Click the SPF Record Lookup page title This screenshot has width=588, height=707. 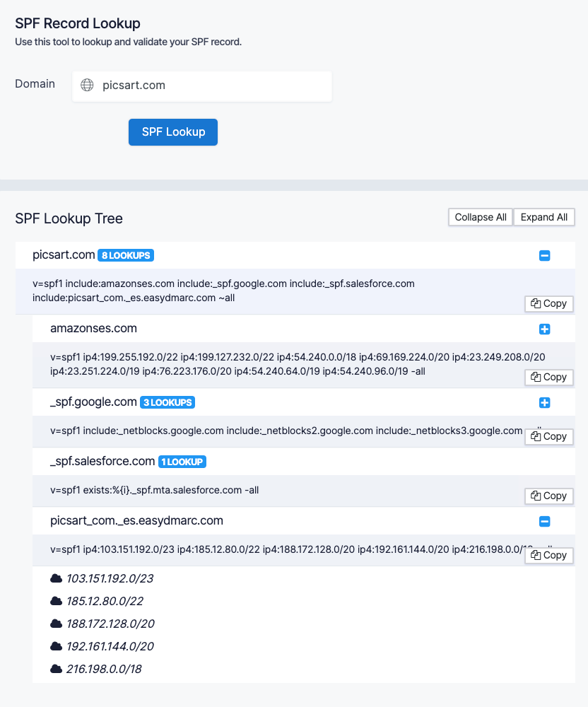point(78,23)
